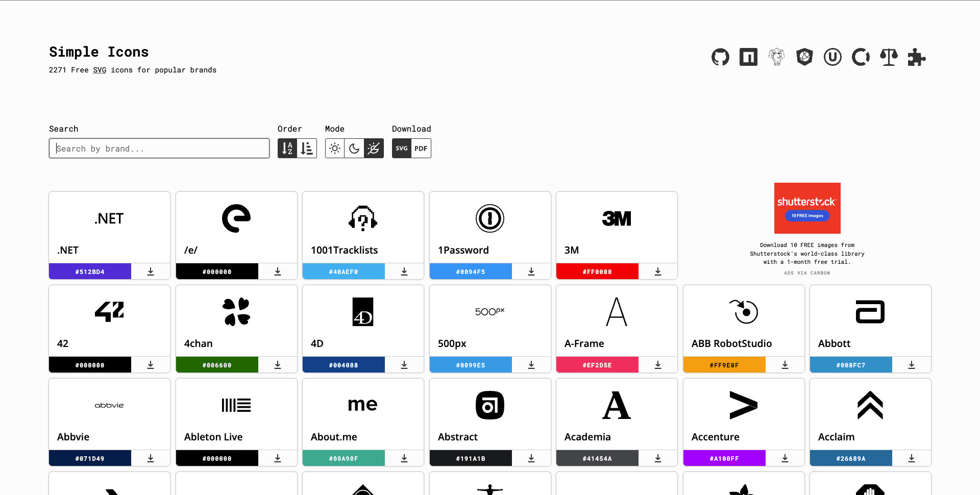Copy ABB RobotStudio color #FF9E0F

tap(724, 365)
